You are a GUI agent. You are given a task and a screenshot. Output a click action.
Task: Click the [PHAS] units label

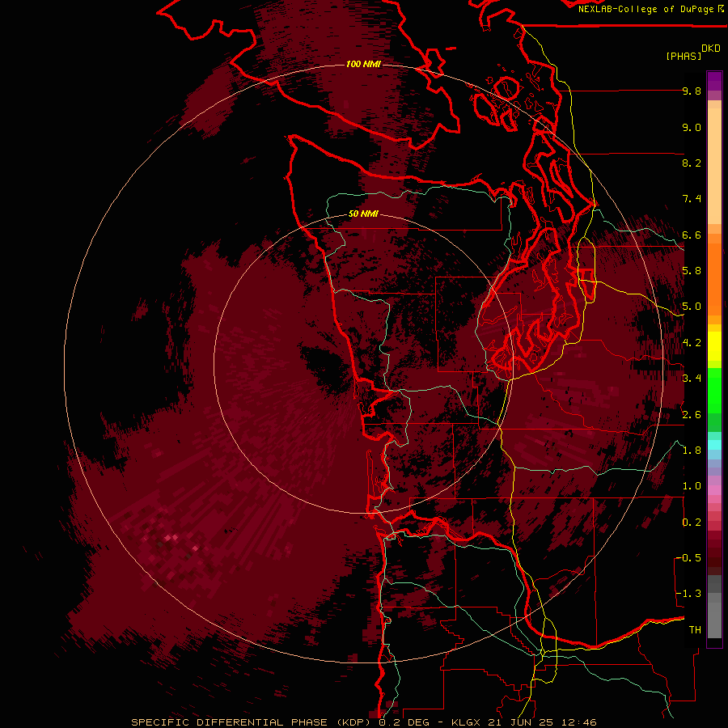[x=684, y=56]
